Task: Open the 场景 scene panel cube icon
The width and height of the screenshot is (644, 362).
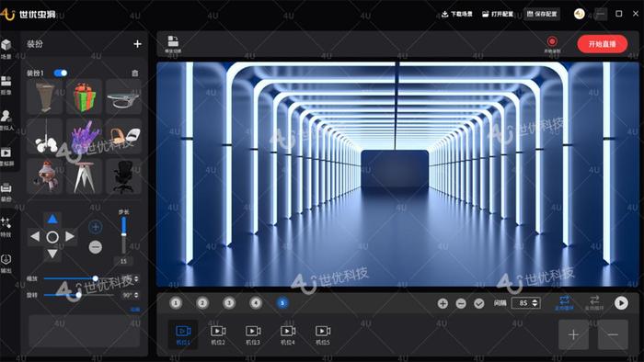Action: pyautogui.click(x=6, y=45)
